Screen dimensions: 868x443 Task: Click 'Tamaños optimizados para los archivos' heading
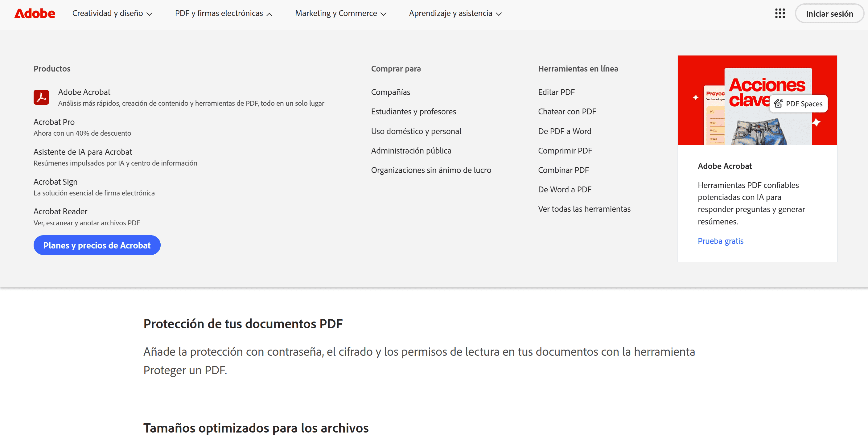pyautogui.click(x=256, y=428)
